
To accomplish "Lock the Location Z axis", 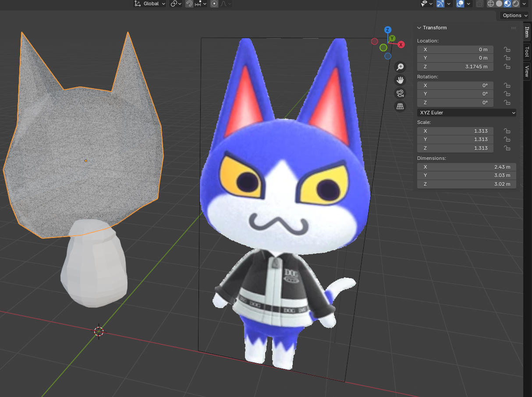I will click(507, 67).
